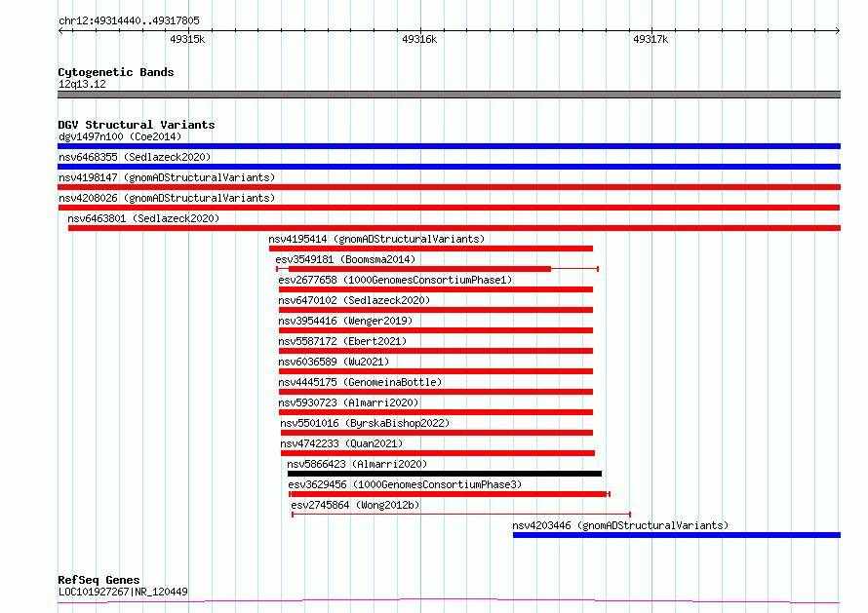
Task: Click the blue bar for dgv1497n100
Action: point(449,146)
